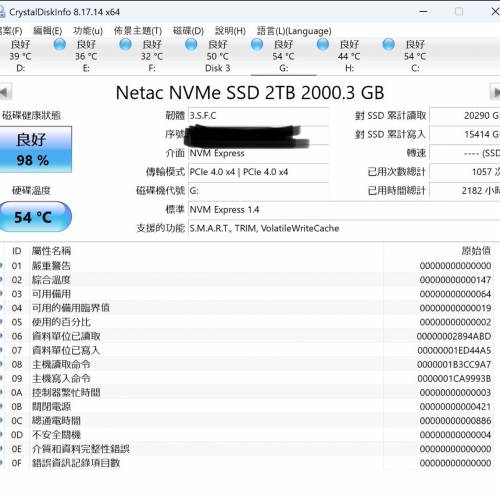Click the standard field NVM Express 1.4
The height and width of the screenshot is (500, 500).
[x=344, y=210]
